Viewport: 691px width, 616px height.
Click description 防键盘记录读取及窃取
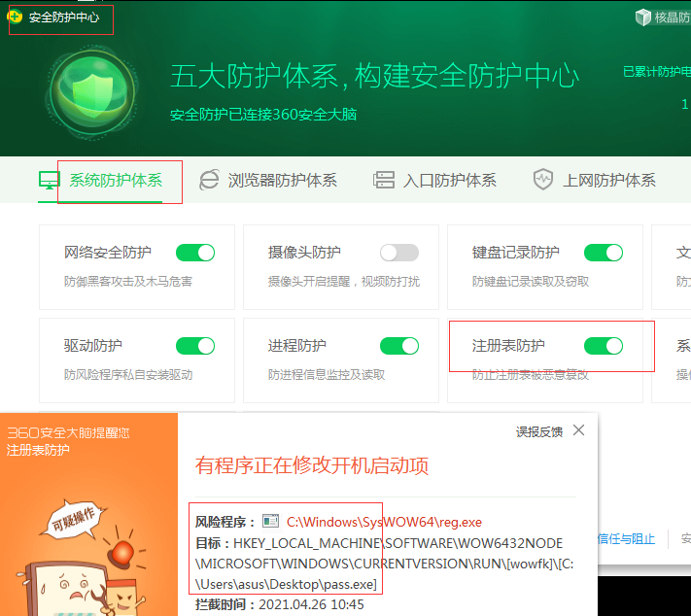[x=531, y=282]
